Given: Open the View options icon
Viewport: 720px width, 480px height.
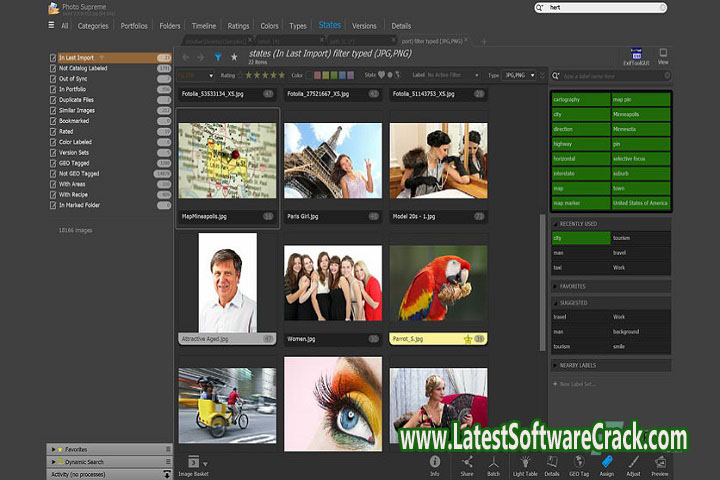Looking at the screenshot, I should 663,56.
